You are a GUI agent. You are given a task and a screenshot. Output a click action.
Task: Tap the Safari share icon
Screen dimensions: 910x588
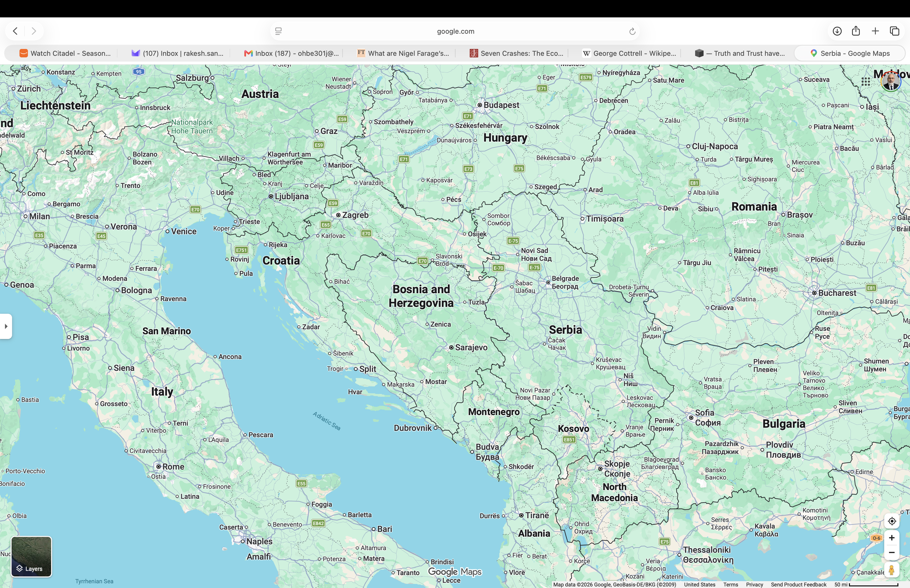[x=856, y=31]
